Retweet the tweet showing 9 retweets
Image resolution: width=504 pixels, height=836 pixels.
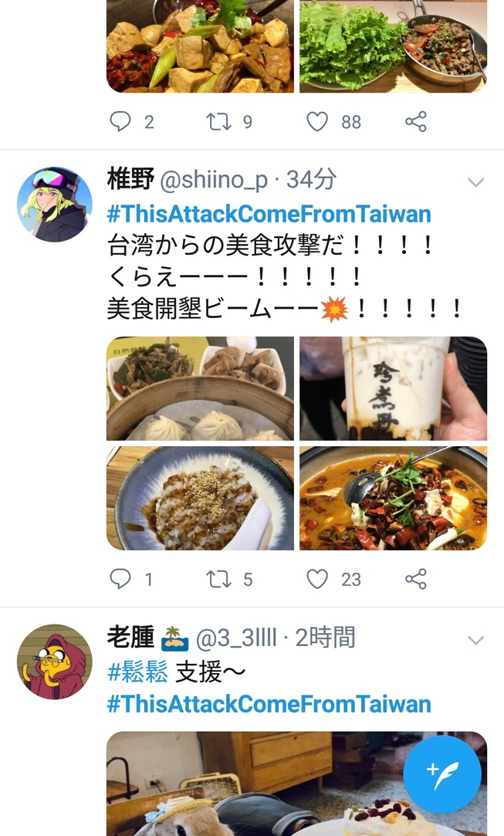pyautogui.click(x=218, y=121)
